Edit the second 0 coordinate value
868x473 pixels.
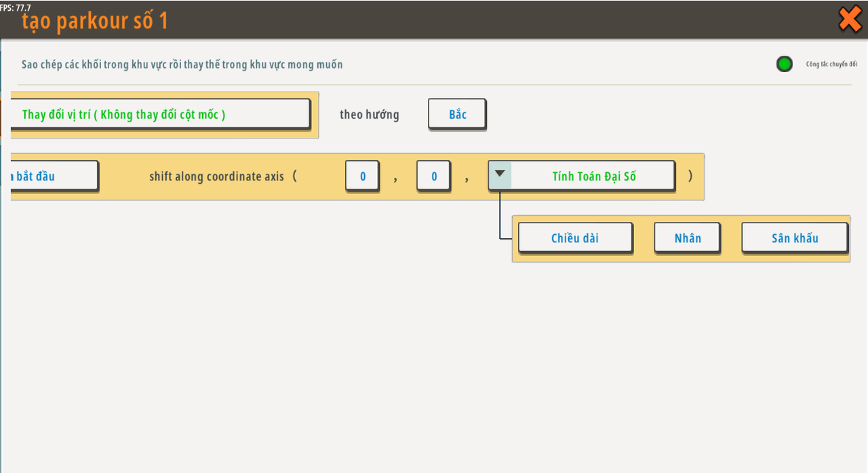[434, 176]
